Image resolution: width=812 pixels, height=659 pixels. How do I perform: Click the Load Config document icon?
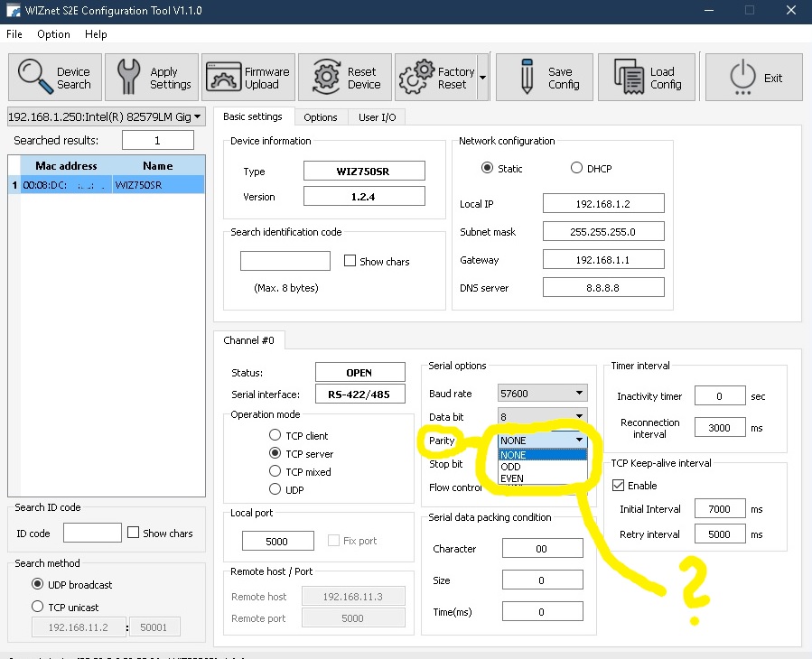[x=629, y=77]
